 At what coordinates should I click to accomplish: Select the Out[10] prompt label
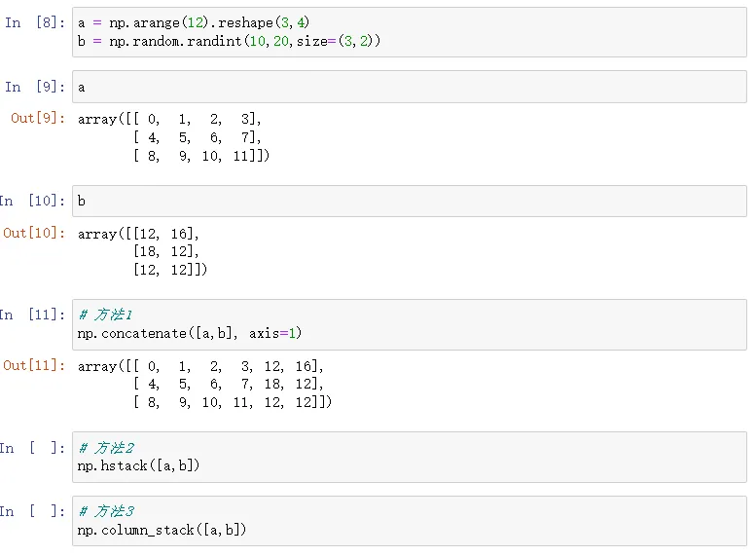tap(34, 233)
